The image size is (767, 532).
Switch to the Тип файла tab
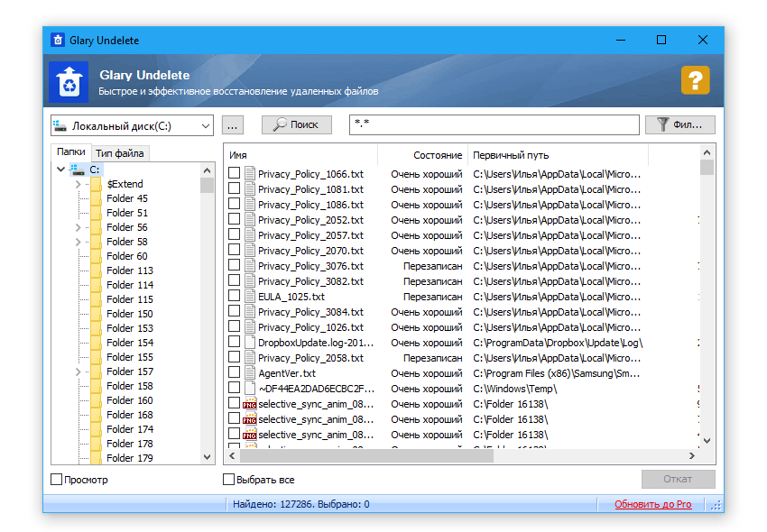pos(120,153)
